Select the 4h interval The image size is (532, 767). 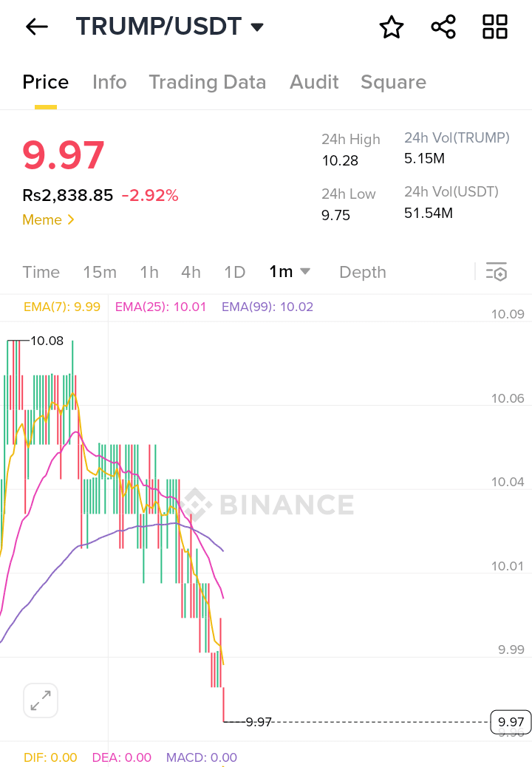(191, 272)
